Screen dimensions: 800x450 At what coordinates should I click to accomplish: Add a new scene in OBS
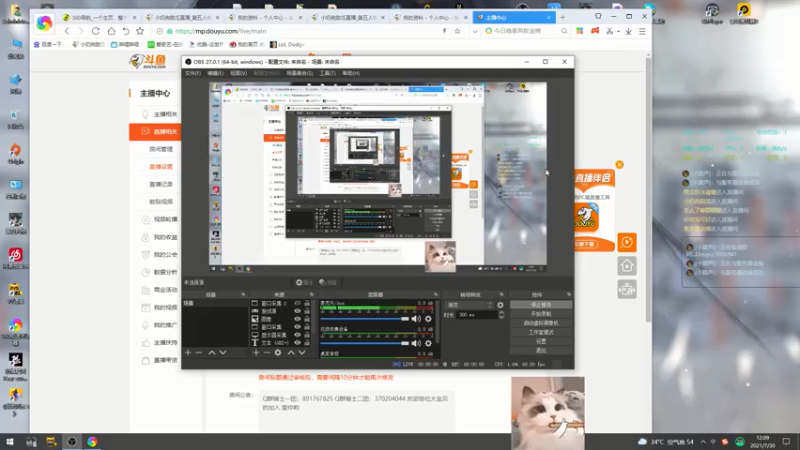pos(188,353)
